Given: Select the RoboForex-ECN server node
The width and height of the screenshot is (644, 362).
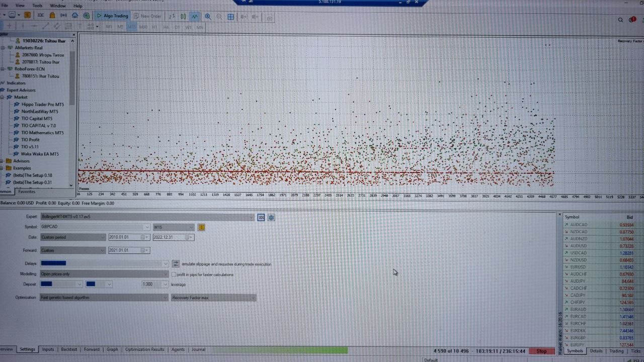Looking at the screenshot, I should click(x=29, y=69).
